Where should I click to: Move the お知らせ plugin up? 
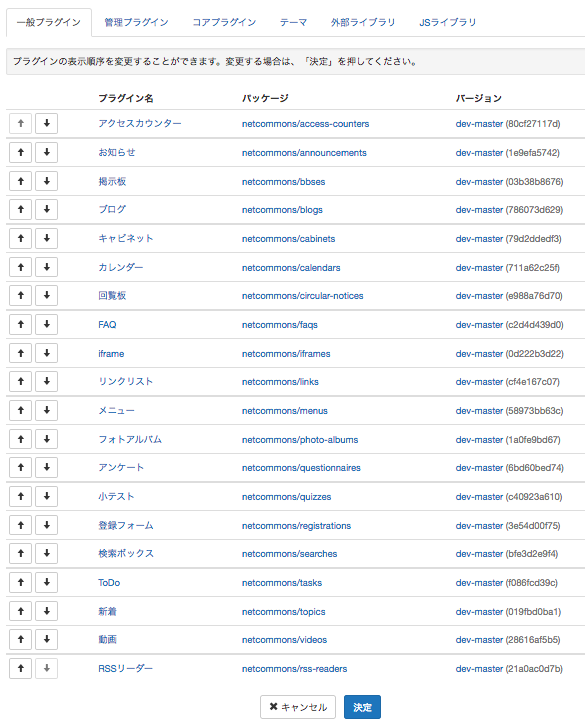[20, 152]
